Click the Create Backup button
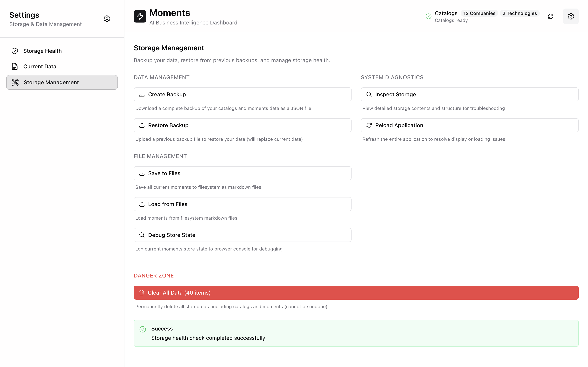This screenshot has height=367, width=588. (242, 94)
